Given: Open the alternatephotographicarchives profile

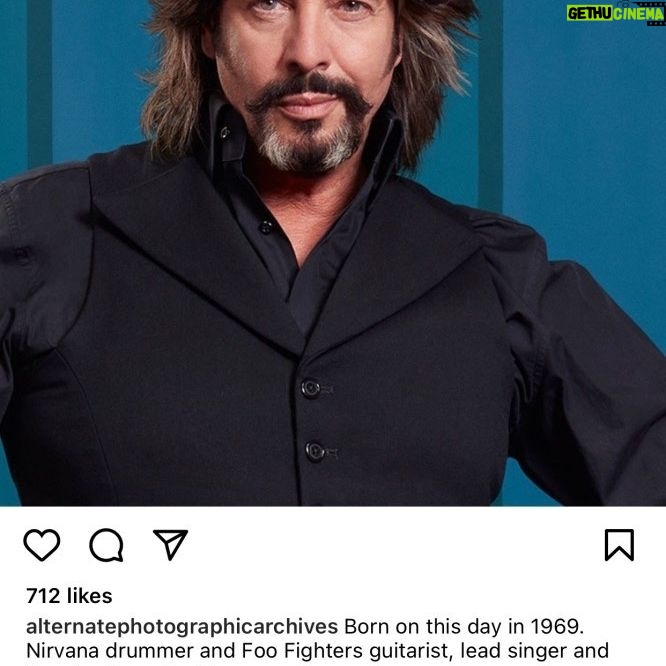Looking at the screenshot, I should 182,627.
